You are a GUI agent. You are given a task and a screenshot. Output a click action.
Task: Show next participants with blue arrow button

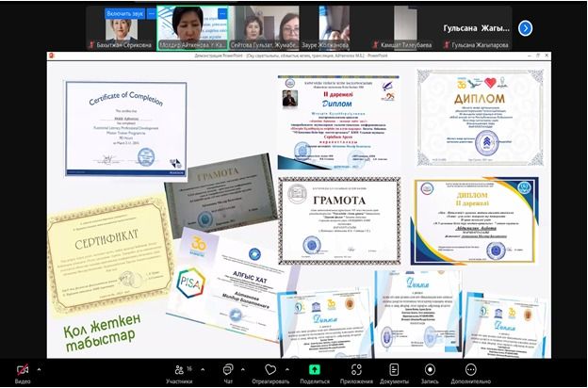click(525, 27)
